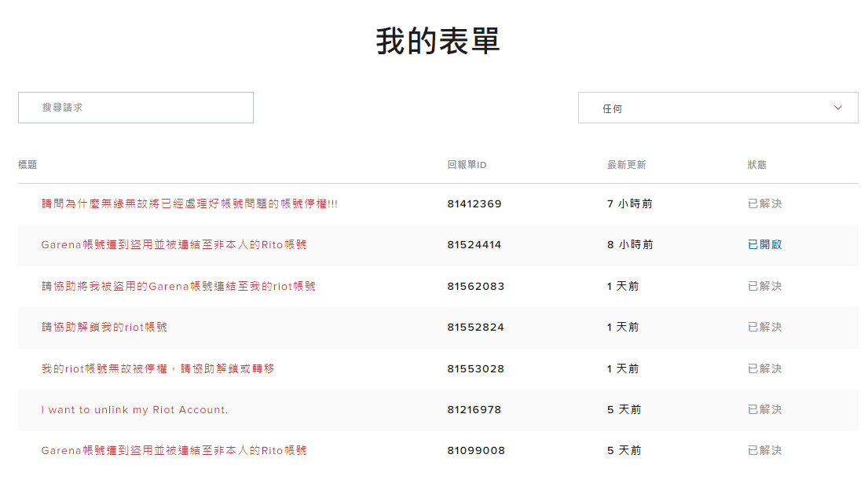Open the 'I want to unlink my Riot Account.' ticket
This screenshot has height=480, width=868.
point(134,409)
